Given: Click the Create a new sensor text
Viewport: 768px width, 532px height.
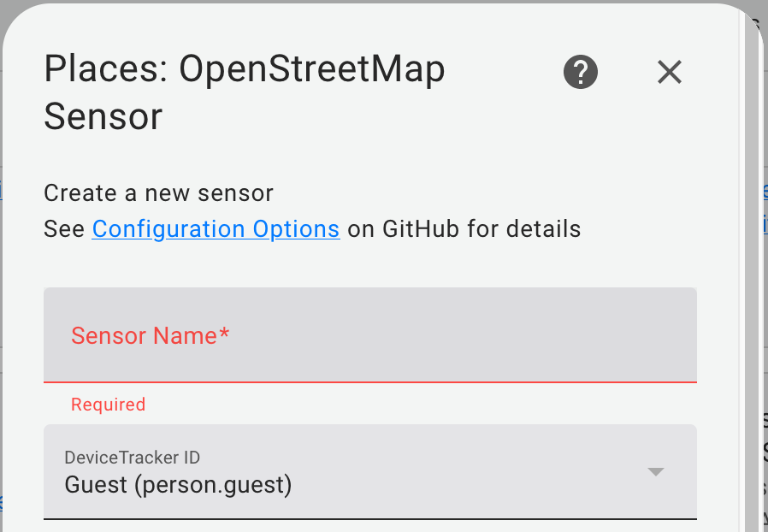Looking at the screenshot, I should 157,192.
